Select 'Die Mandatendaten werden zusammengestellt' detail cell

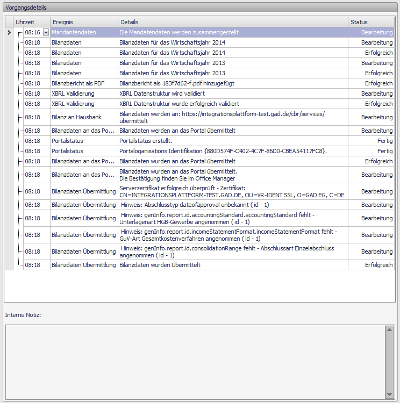click(x=233, y=32)
